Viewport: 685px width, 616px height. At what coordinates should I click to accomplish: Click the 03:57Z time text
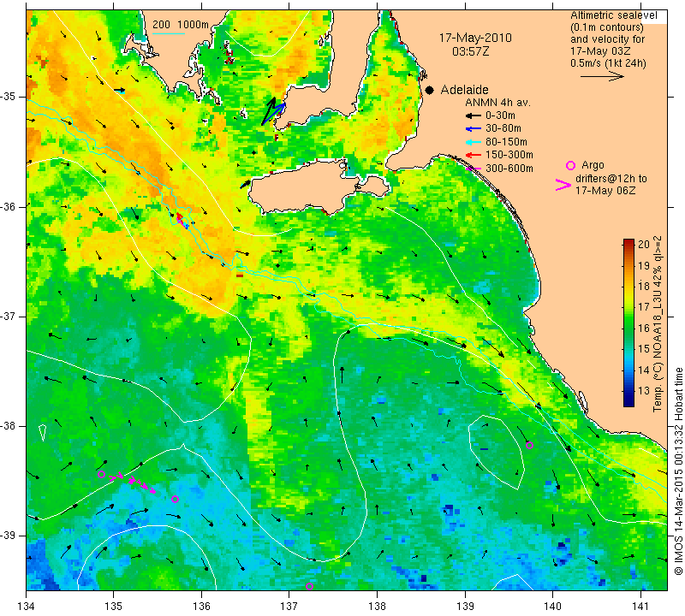(470, 51)
